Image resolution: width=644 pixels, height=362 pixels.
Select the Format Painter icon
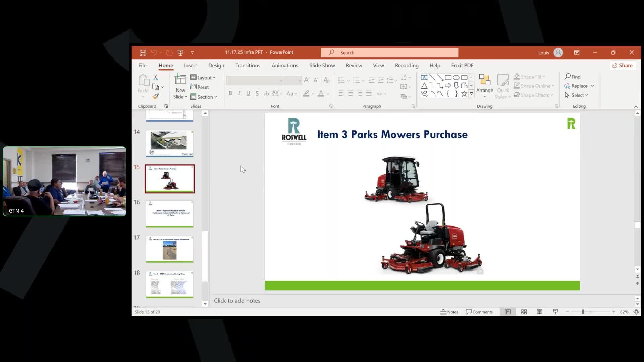[156, 96]
